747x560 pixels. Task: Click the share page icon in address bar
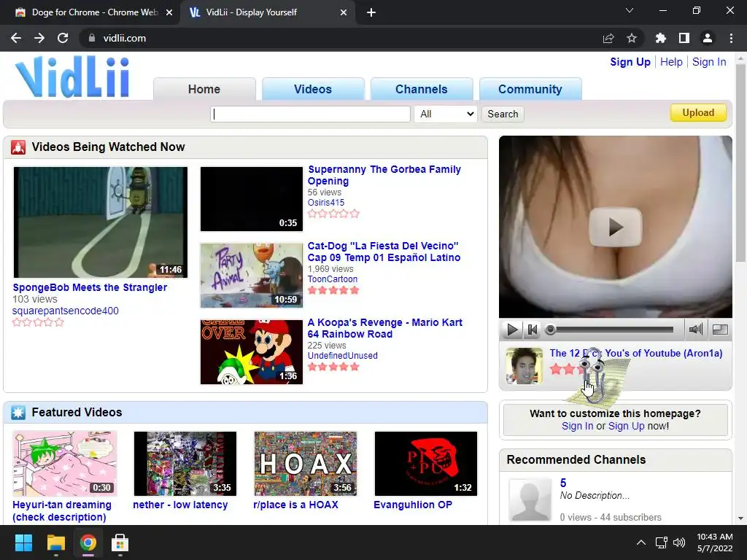click(608, 38)
